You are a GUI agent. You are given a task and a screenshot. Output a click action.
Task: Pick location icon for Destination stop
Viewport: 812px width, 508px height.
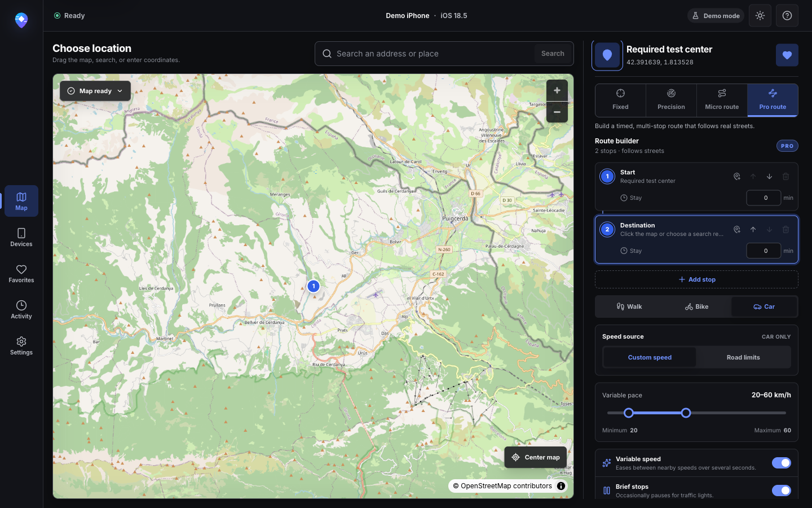pyautogui.click(x=737, y=230)
